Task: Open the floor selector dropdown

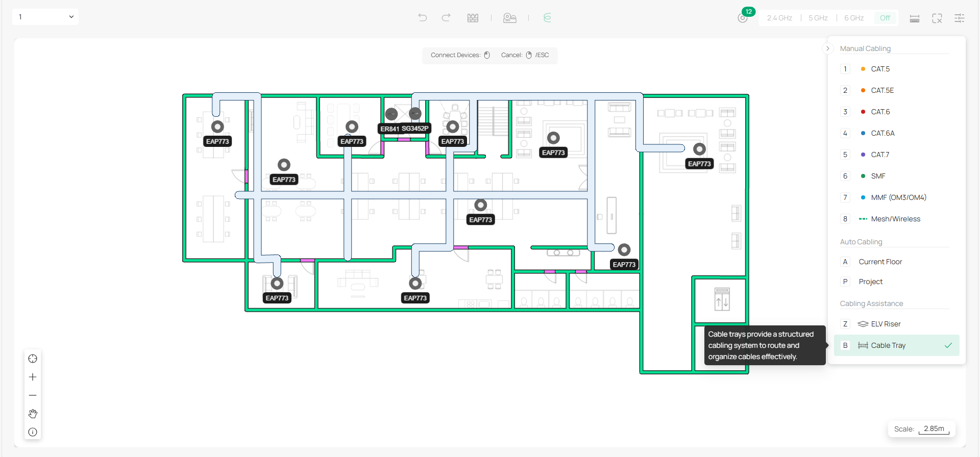Action: [45, 17]
